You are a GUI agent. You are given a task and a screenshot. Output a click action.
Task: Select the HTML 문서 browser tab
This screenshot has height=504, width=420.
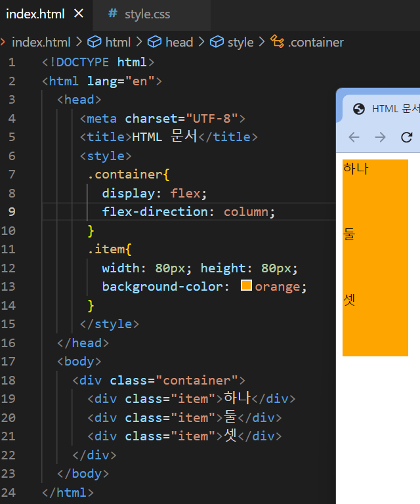[383, 109]
